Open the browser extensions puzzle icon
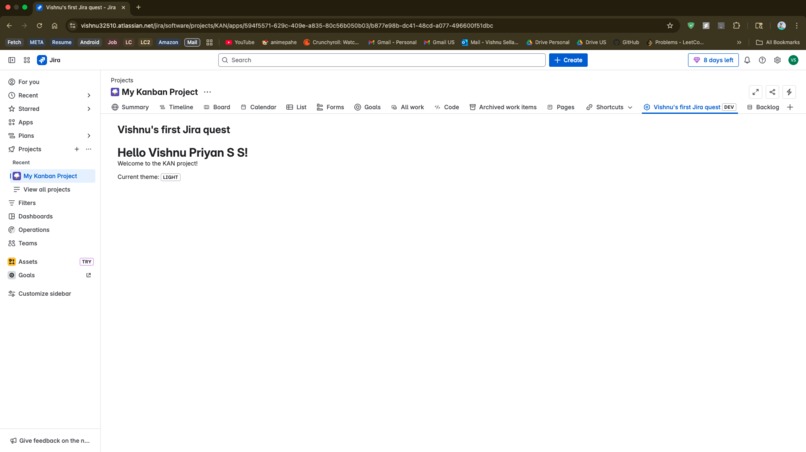The height and width of the screenshot is (452, 806). tap(737, 26)
